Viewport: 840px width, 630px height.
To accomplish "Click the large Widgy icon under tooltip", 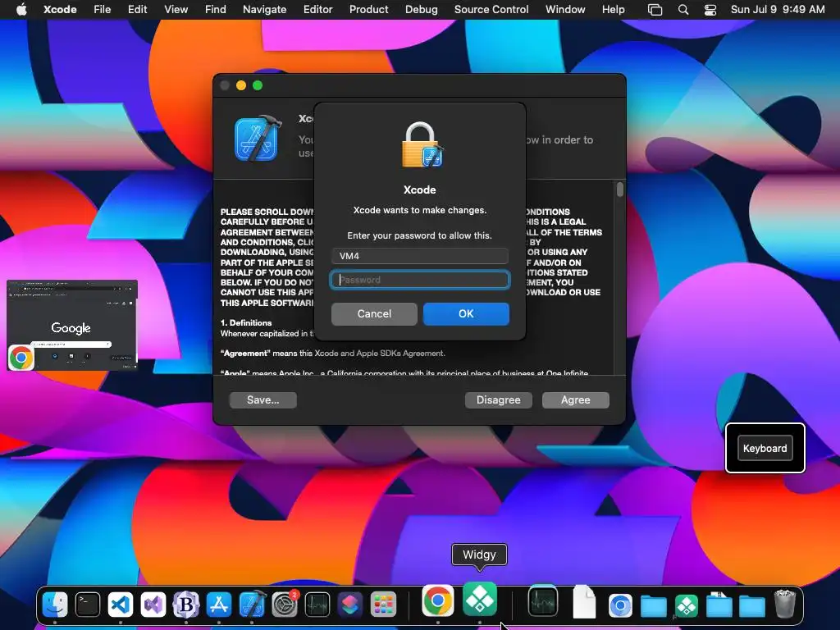I will pyautogui.click(x=479, y=599).
